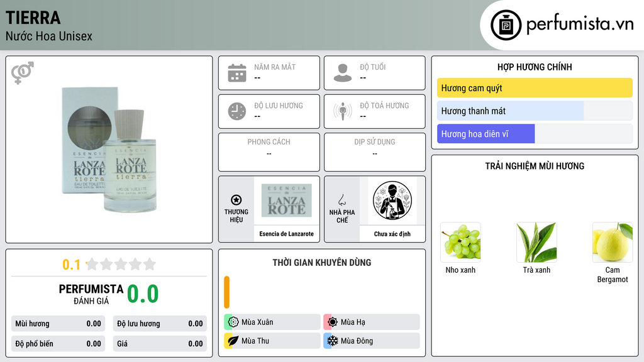Click the perfumista.vn perfume bottle logo
The width and height of the screenshot is (644, 362).
click(506, 25)
